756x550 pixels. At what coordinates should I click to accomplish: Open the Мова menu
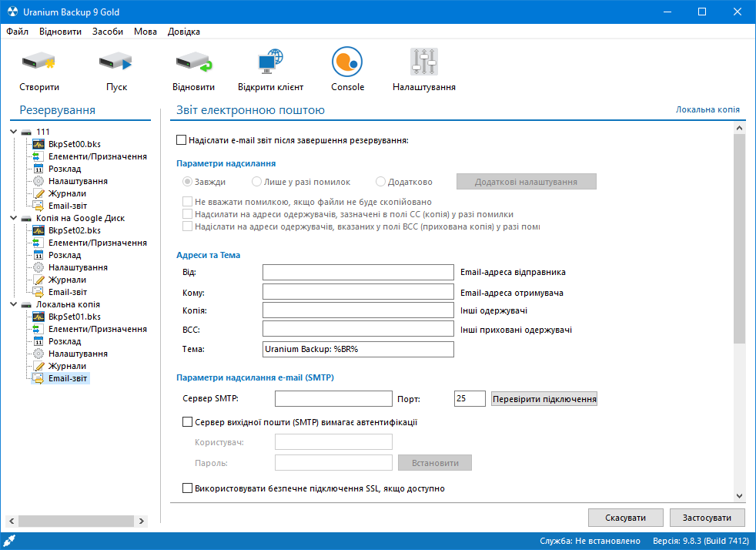click(x=146, y=32)
